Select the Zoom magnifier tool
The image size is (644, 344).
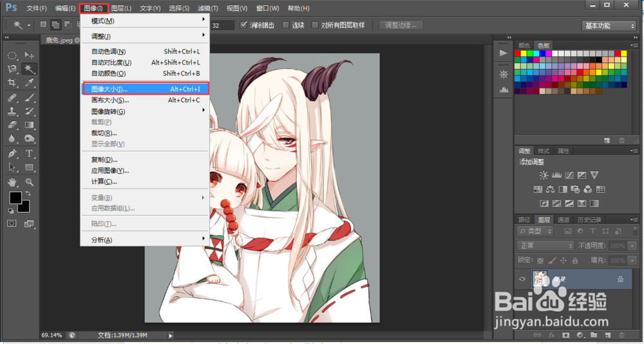click(29, 182)
